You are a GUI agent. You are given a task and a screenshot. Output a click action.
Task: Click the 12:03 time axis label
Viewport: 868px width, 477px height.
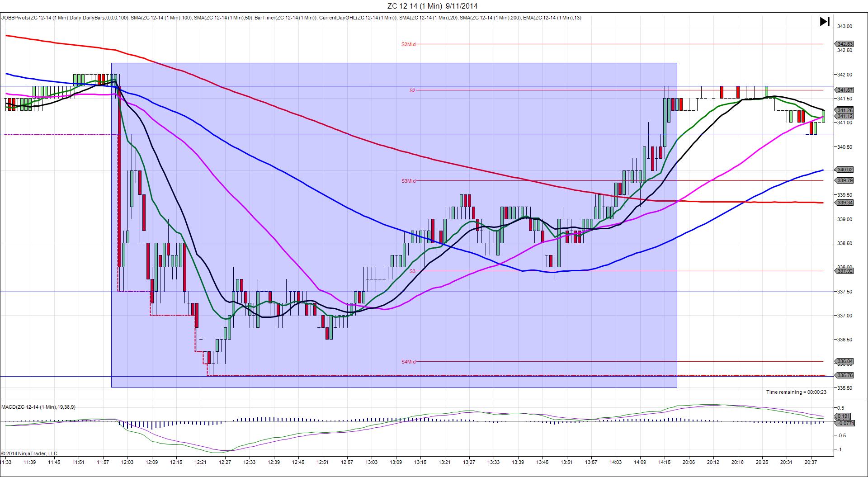pyautogui.click(x=127, y=462)
